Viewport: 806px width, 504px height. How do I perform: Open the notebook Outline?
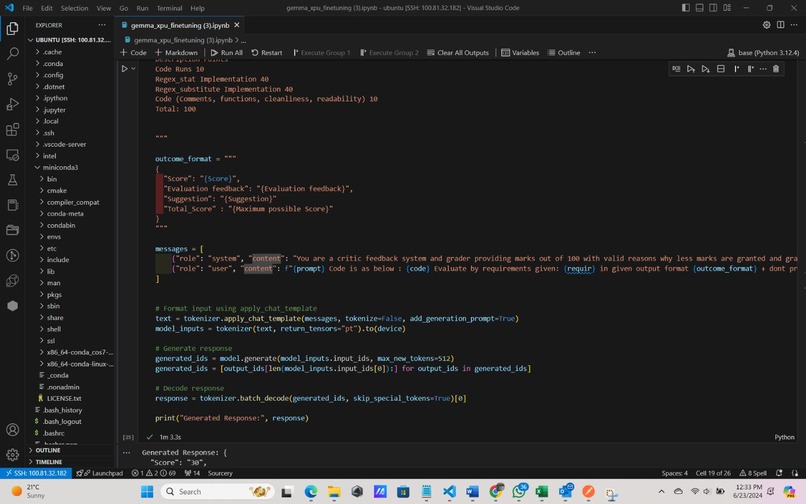point(564,52)
